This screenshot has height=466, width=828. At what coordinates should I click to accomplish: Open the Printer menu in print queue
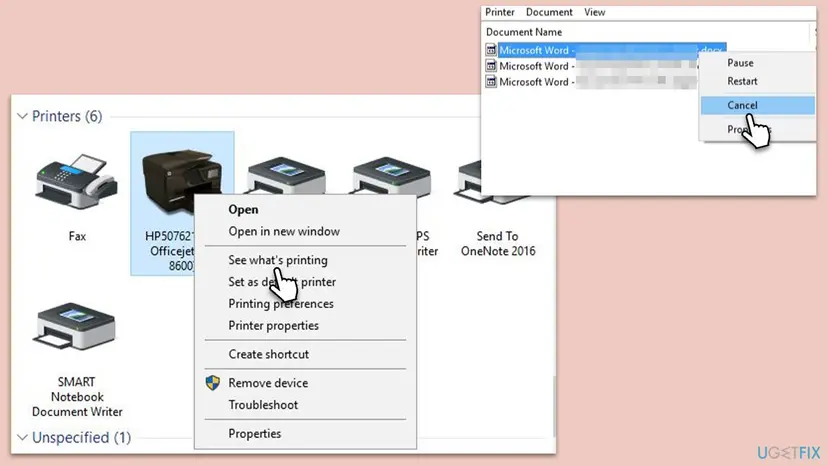coord(500,12)
